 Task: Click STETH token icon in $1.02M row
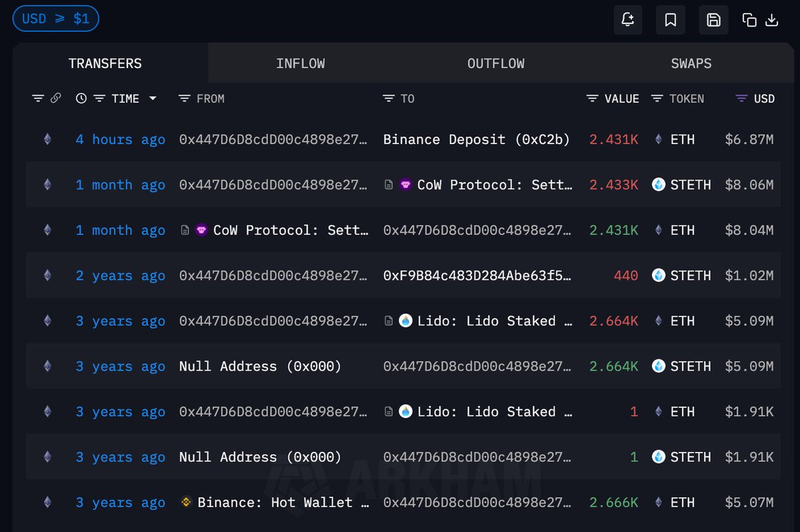pos(659,275)
